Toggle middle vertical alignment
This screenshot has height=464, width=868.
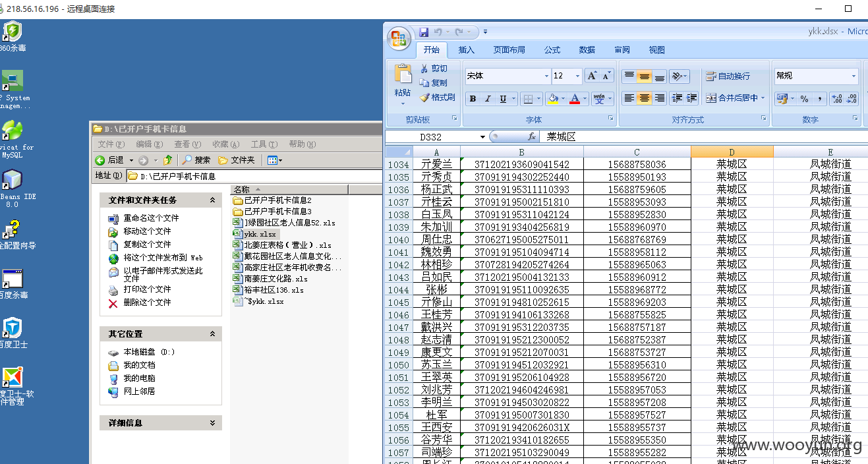click(645, 76)
